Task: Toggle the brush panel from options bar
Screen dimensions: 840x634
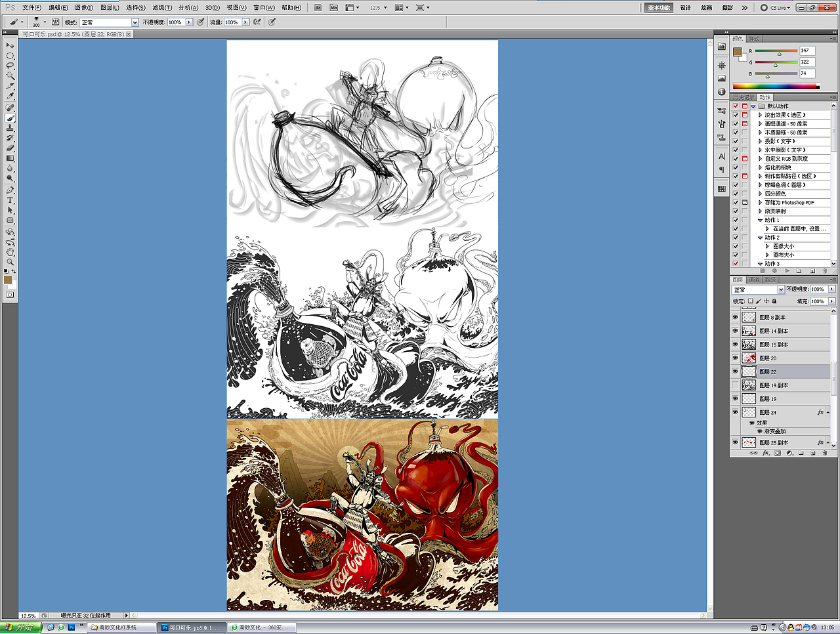Action: click(55, 22)
